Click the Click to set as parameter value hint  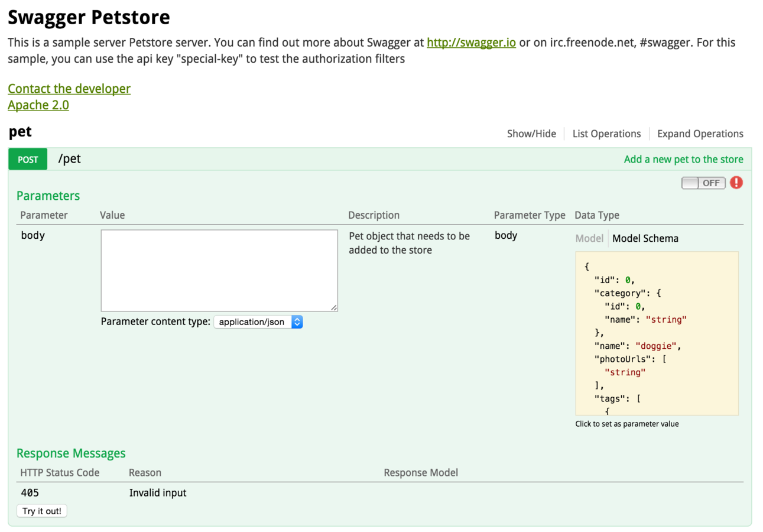tap(627, 424)
